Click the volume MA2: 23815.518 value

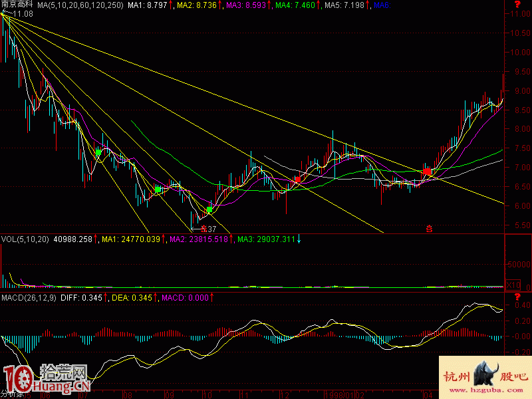pyautogui.click(x=199, y=239)
